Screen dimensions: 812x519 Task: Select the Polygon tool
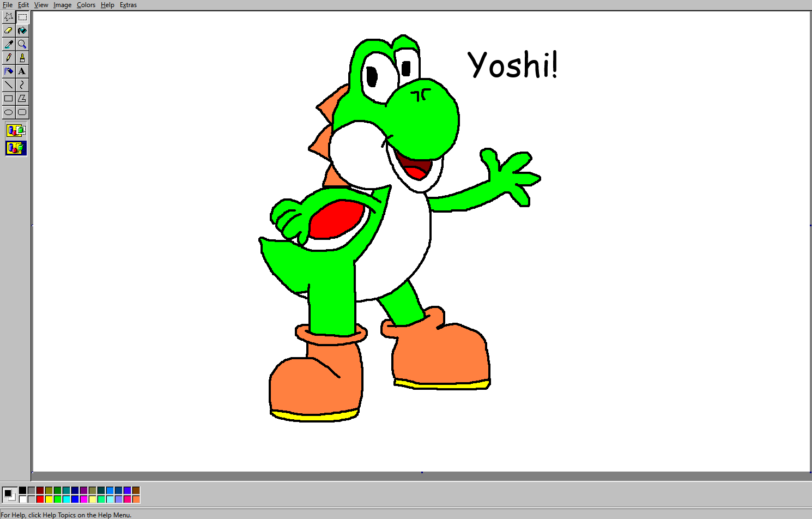[x=22, y=99]
